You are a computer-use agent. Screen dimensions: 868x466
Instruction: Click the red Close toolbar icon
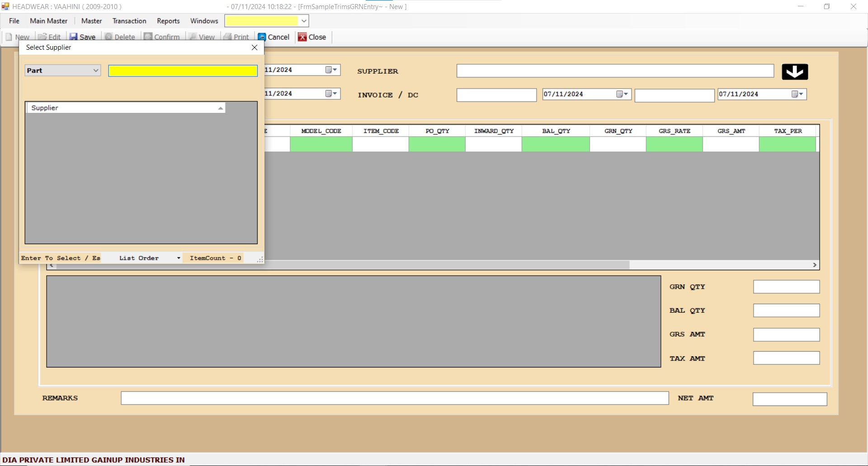[x=302, y=37]
